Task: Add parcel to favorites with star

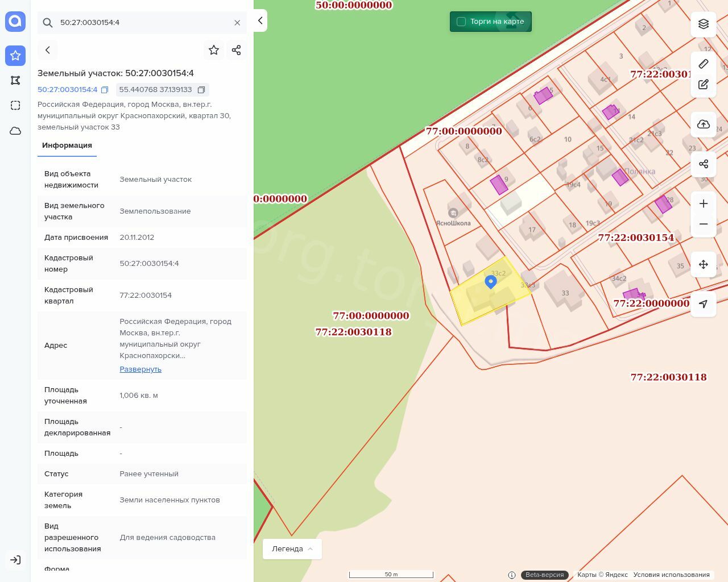Action: (214, 50)
